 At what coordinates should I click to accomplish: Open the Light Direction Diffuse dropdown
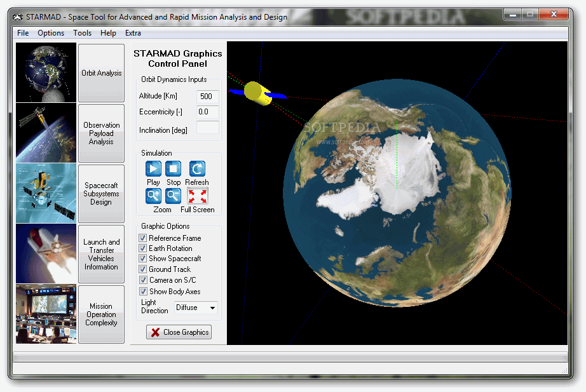[196, 308]
